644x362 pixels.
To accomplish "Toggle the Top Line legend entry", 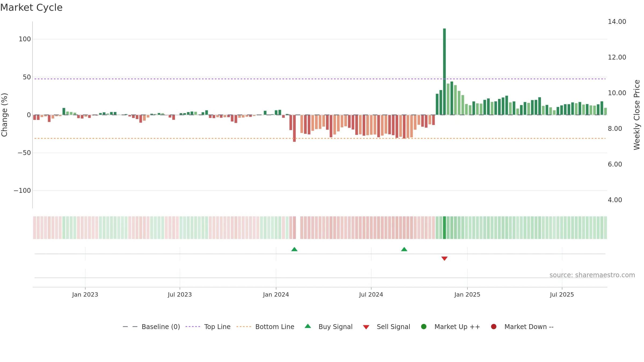I will [217, 327].
